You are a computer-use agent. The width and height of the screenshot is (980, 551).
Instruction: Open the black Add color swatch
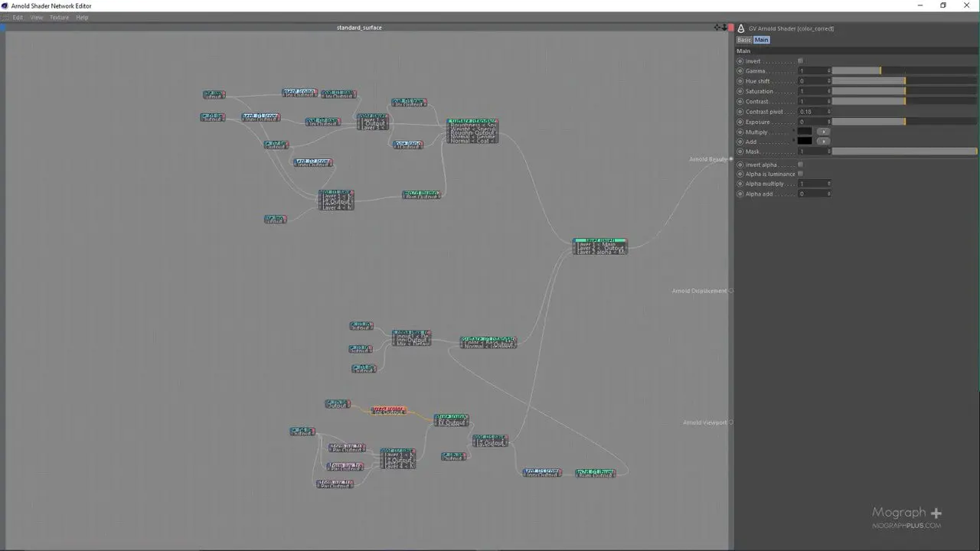pyautogui.click(x=805, y=142)
